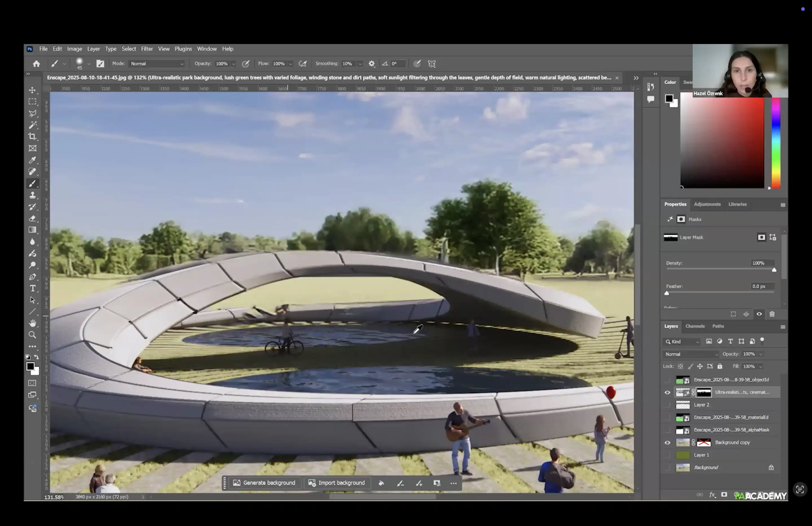
Task: Open brush preset picker arrow
Action: coord(89,64)
